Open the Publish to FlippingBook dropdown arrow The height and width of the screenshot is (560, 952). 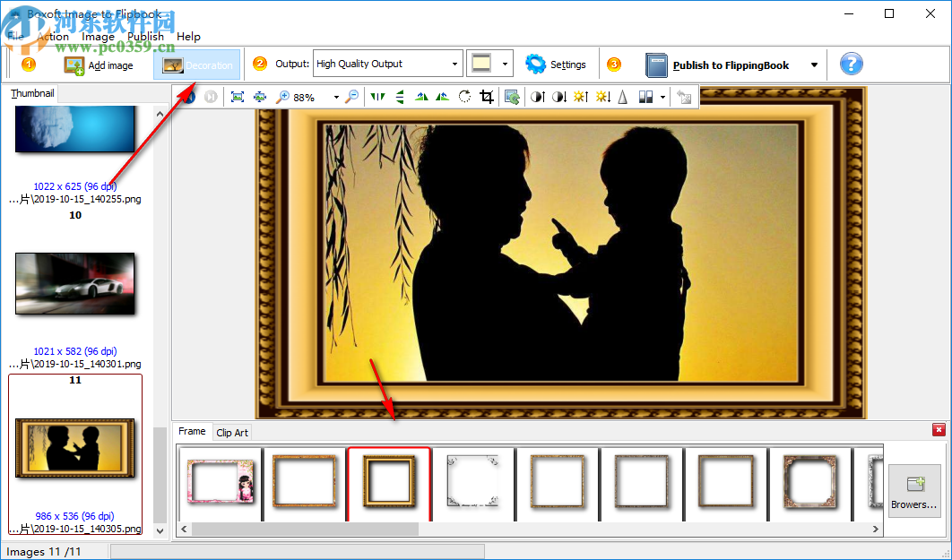click(x=813, y=64)
